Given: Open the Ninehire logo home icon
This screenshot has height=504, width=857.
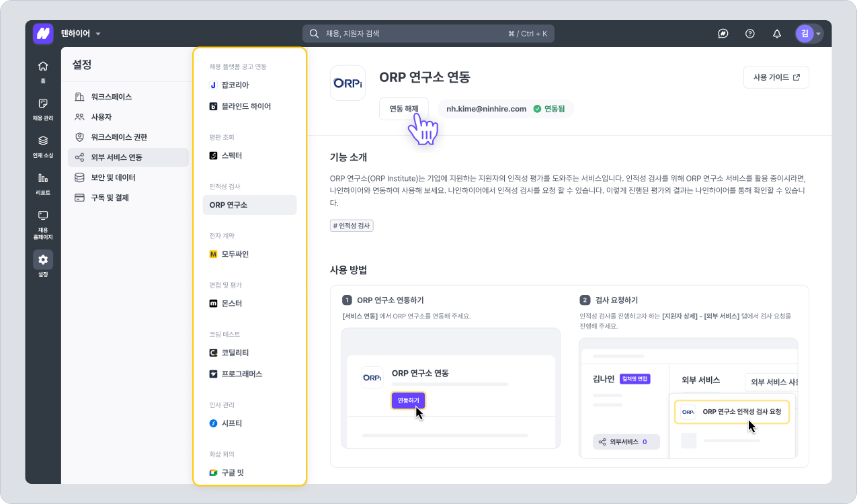Looking at the screenshot, I should click(x=43, y=34).
